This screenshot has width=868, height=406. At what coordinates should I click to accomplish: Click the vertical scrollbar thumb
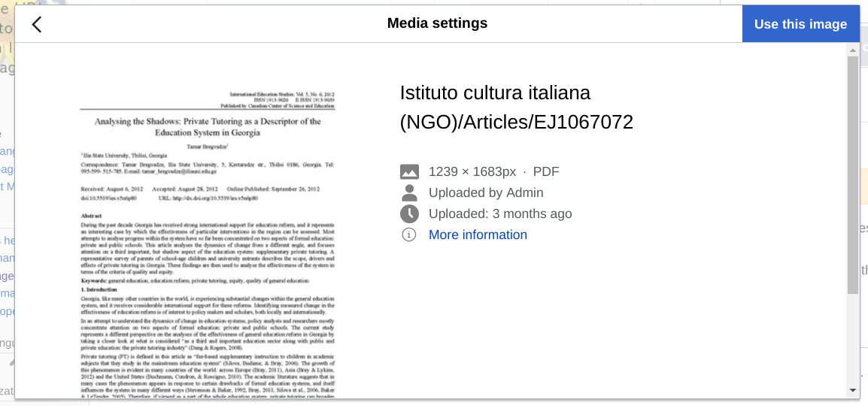click(x=853, y=173)
